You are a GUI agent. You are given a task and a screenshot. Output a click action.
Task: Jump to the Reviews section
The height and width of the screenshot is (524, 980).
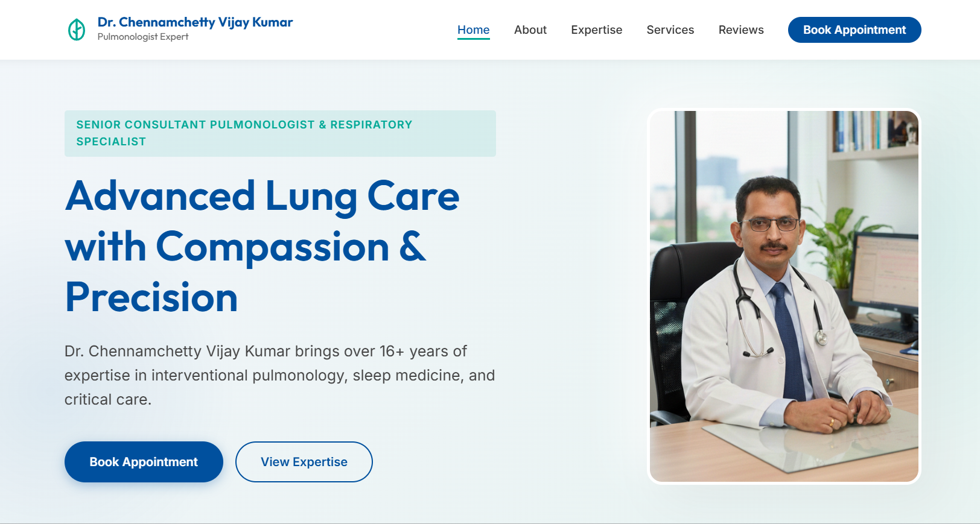[740, 30]
